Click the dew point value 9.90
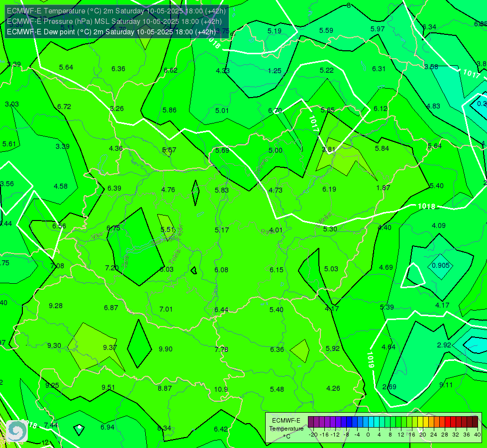 [x=166, y=349]
